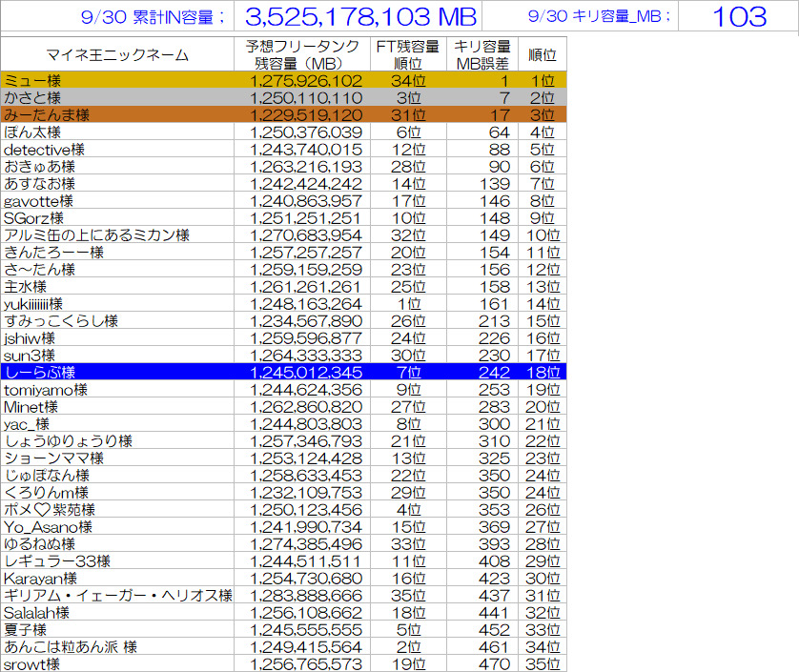The width and height of the screenshot is (799, 672).
Task: Click the 3,525,178,103 MB total cell
Action: (x=360, y=16)
